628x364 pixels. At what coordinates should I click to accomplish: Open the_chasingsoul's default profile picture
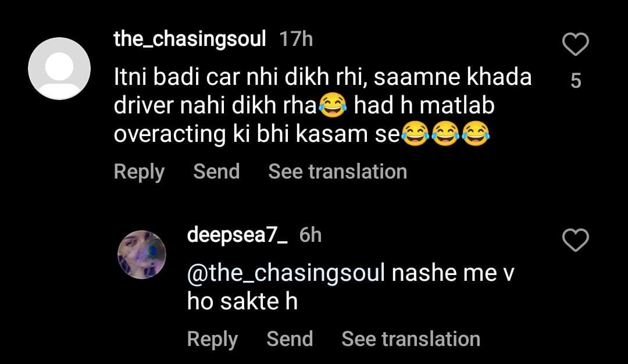point(59,69)
